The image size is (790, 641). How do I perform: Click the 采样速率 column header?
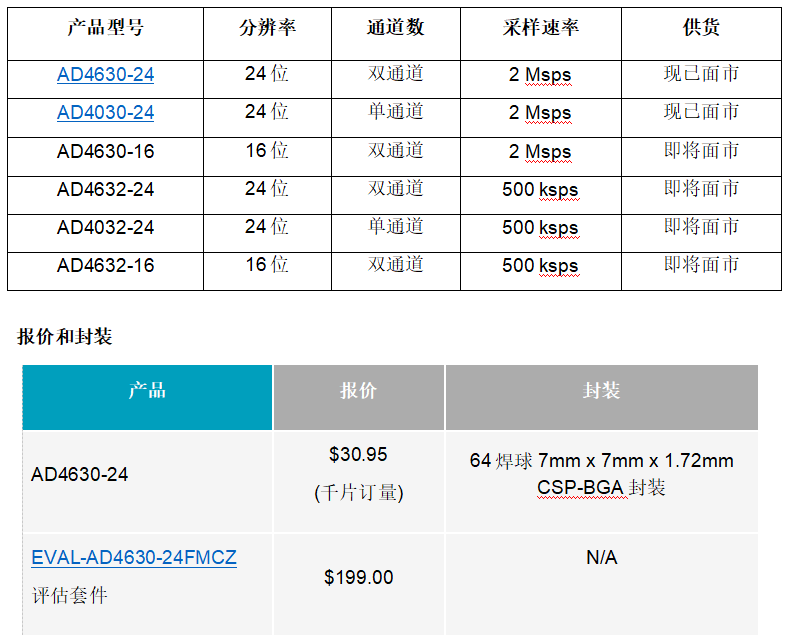coord(540,28)
